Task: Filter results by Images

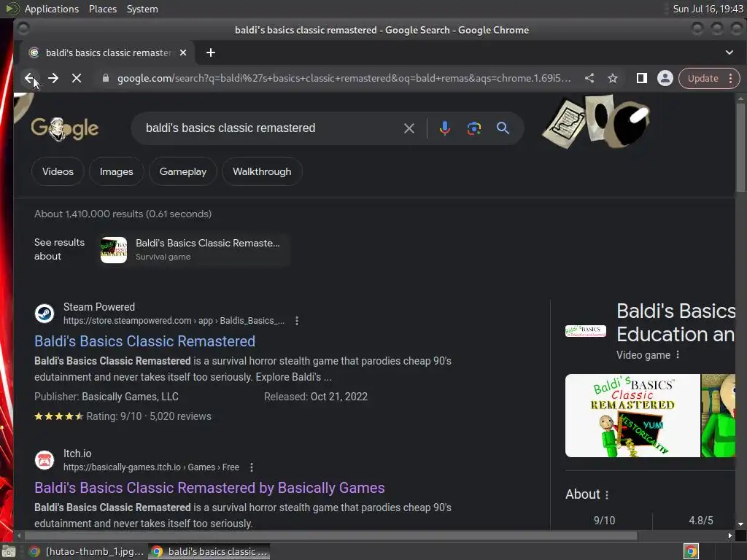Action: coord(116,171)
